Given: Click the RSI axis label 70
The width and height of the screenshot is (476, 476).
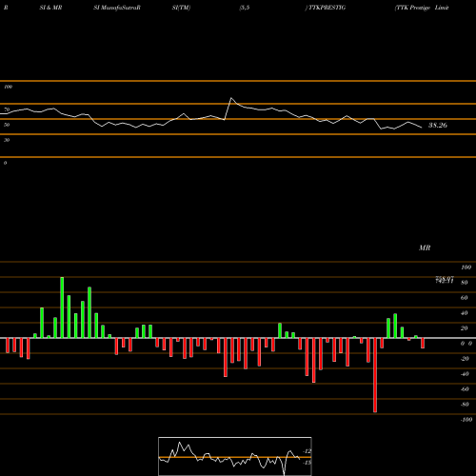Looking at the screenshot, I should [7, 109].
